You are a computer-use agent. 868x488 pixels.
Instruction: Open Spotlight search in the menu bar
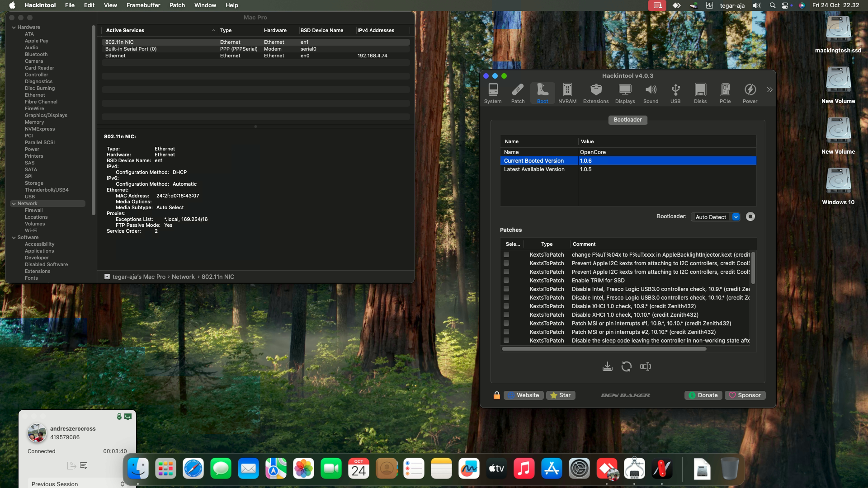pyautogui.click(x=773, y=5)
